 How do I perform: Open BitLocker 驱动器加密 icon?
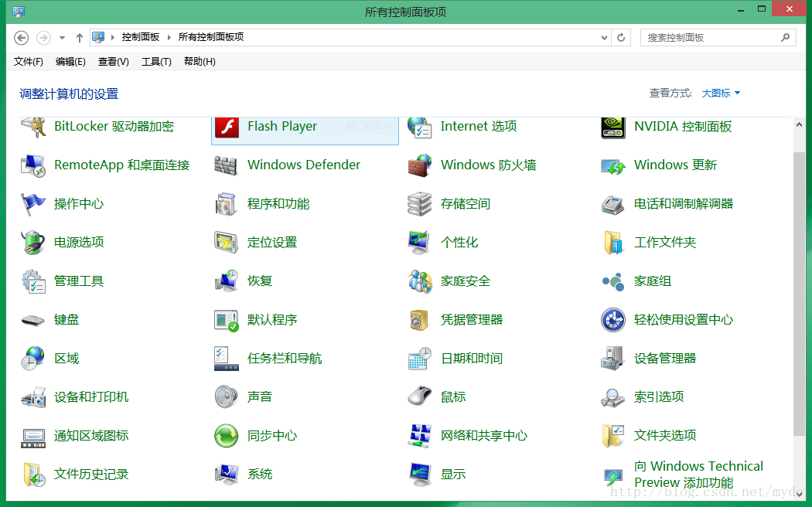pyautogui.click(x=33, y=128)
